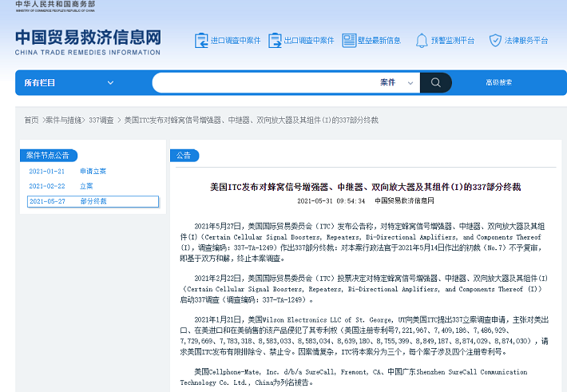Open 337调查 breadcrumb
Viewport: 567px width, 392px height.
point(101,120)
